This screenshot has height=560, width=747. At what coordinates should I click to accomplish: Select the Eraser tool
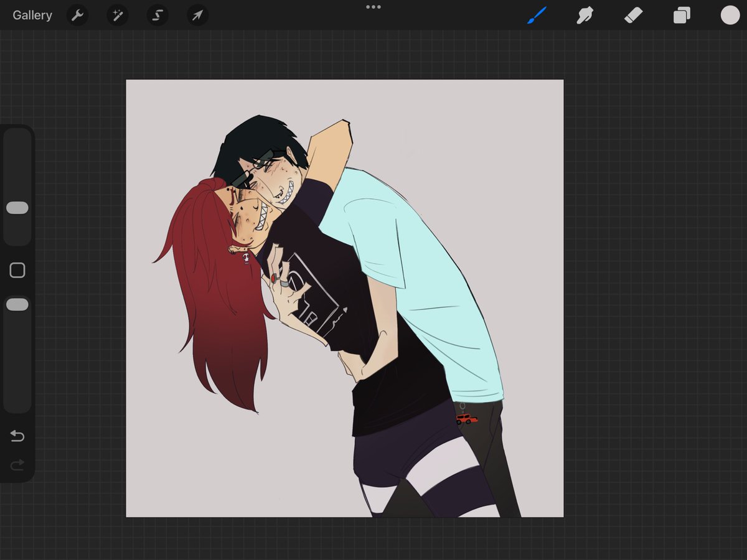(633, 15)
